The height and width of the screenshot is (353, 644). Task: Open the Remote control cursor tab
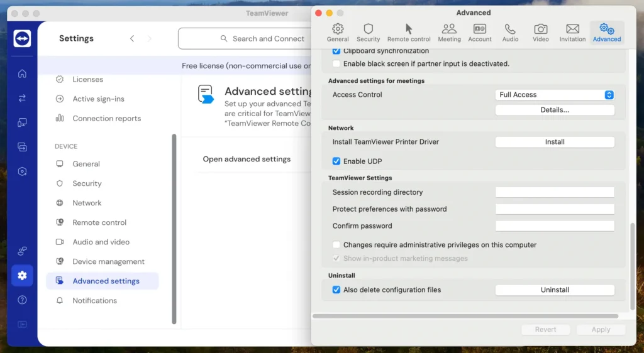pyautogui.click(x=409, y=33)
